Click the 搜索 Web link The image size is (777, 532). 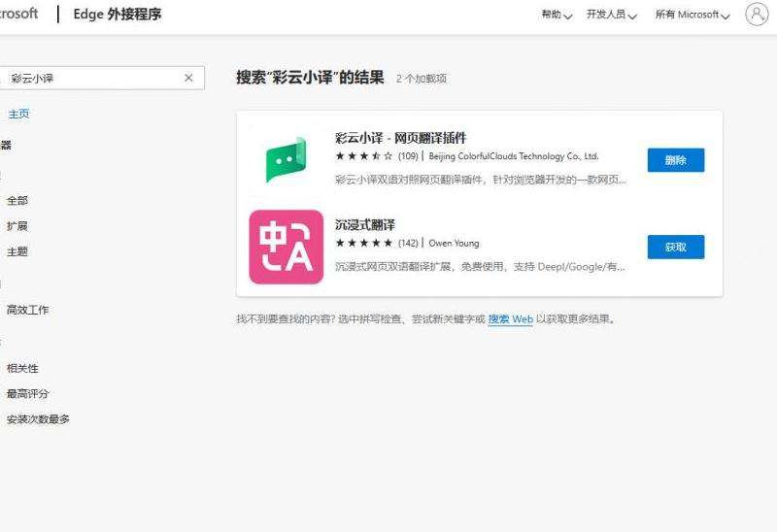pos(511,319)
